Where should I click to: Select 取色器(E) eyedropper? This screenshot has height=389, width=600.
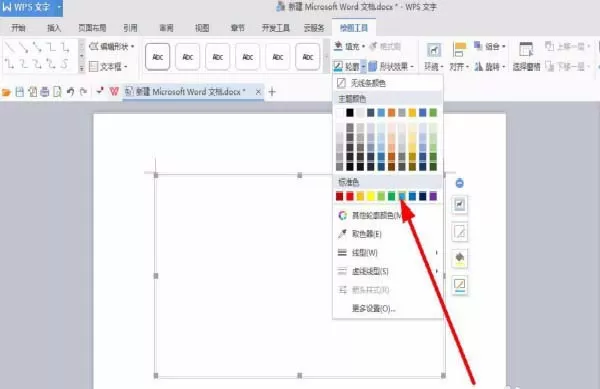(x=388, y=234)
